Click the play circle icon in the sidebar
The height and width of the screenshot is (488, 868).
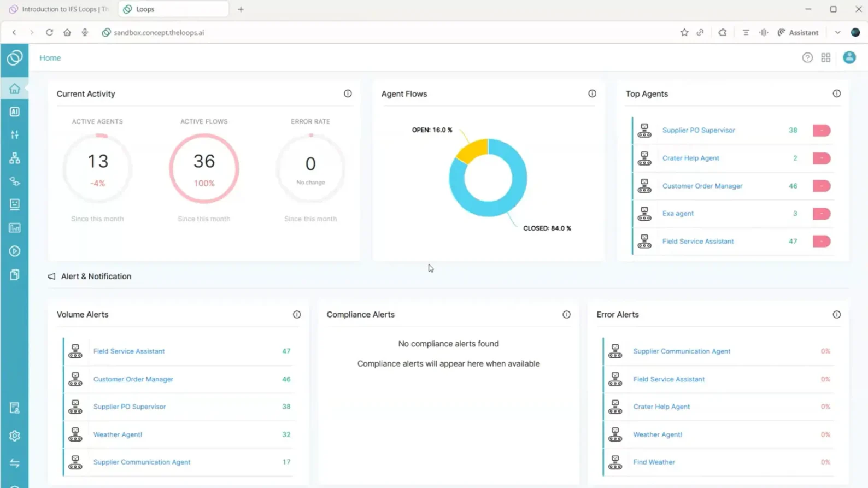click(15, 251)
